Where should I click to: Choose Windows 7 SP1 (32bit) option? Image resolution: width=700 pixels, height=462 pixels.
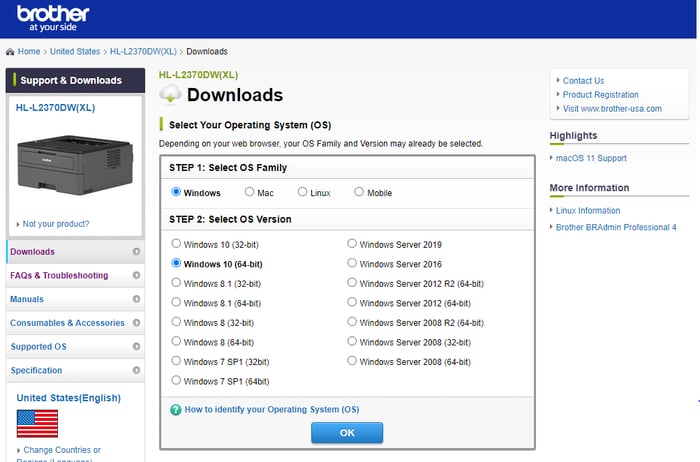176,361
